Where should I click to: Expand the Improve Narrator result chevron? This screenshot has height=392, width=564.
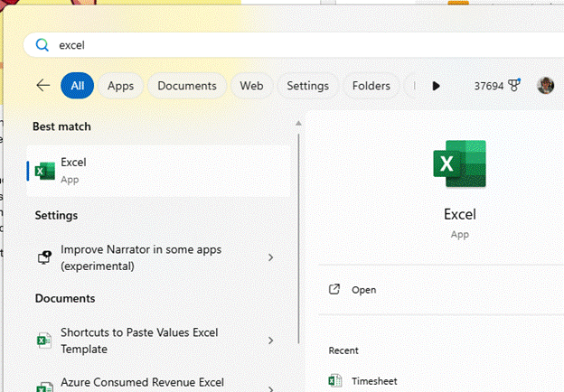270,257
